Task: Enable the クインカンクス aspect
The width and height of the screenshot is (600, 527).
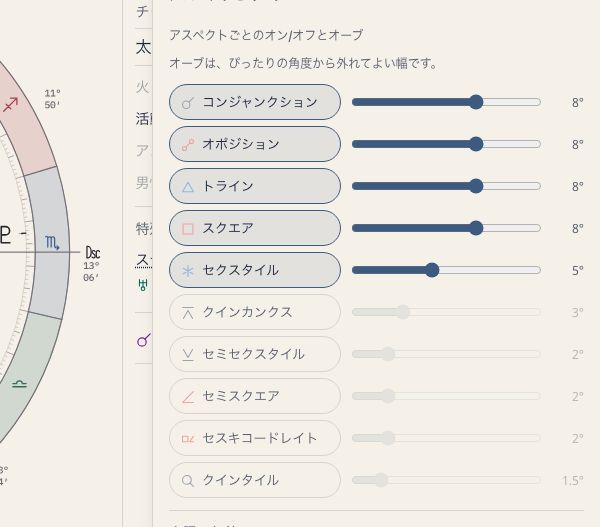Action: [255, 312]
